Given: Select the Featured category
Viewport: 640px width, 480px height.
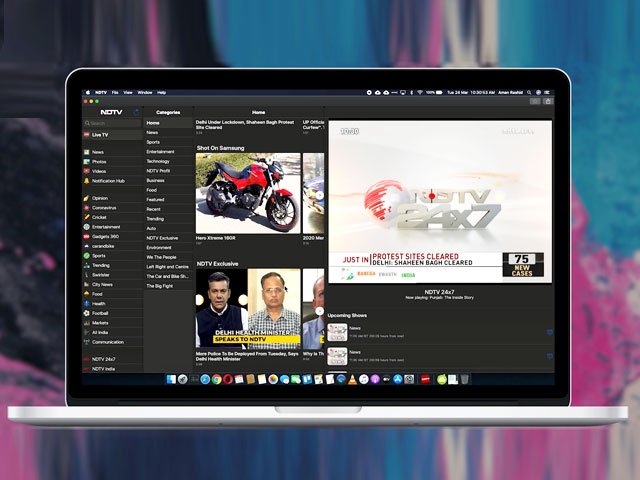Looking at the screenshot, I should pyautogui.click(x=168, y=200).
